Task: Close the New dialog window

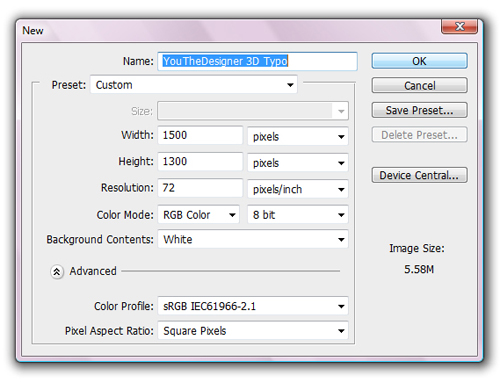Action: tap(460, 27)
